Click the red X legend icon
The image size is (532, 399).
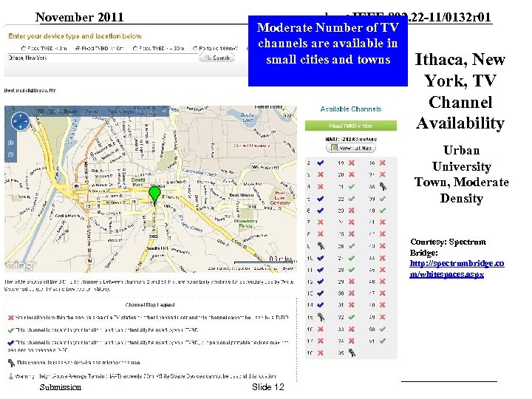coord(10,318)
